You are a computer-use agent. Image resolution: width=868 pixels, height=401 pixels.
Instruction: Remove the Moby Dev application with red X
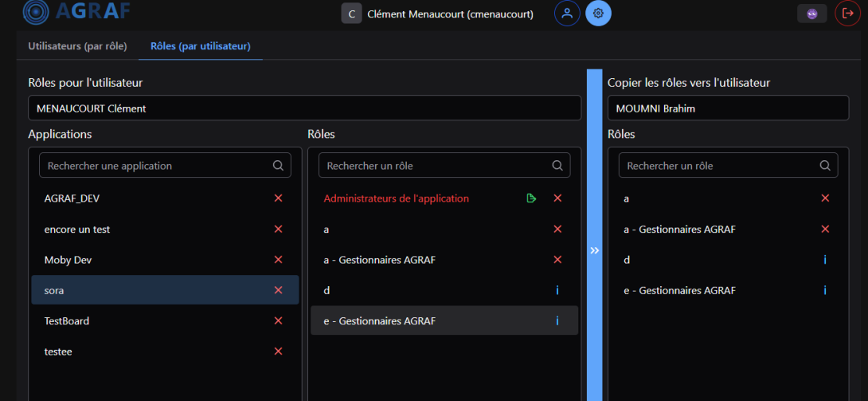(278, 260)
